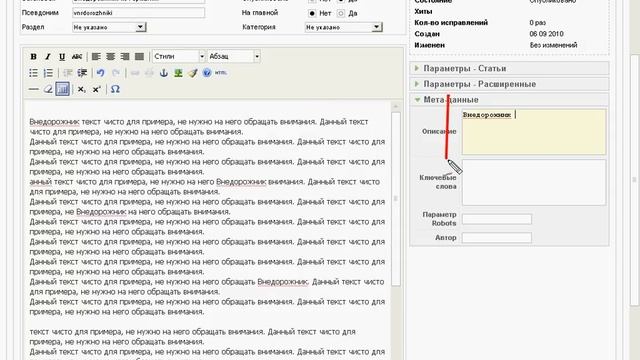The height and width of the screenshot is (360, 640).
Task: Open the editor help question-mark icon
Action: (207, 73)
